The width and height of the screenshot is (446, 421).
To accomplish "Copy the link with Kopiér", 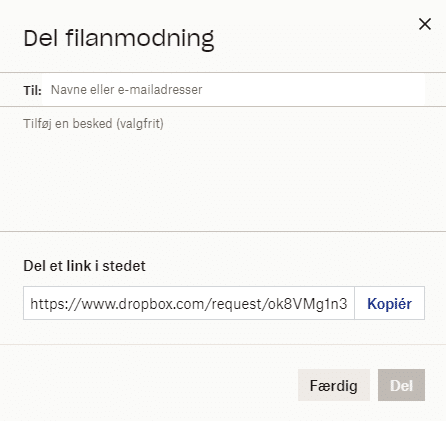I will [x=389, y=303].
